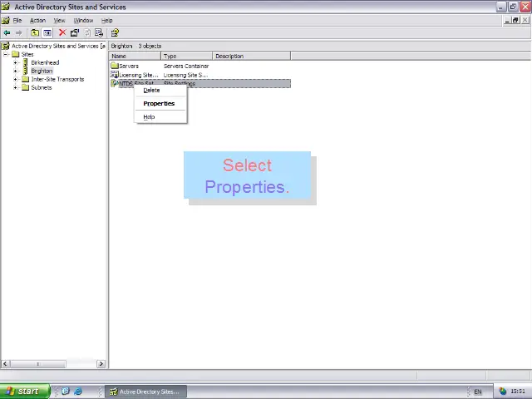Click the Forward arrow toolbar icon

point(18,33)
